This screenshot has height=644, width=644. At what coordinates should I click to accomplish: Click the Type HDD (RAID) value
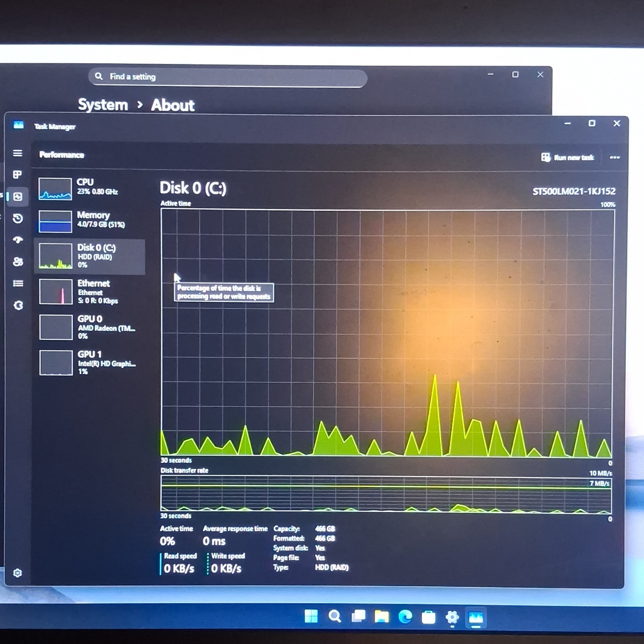332,567
